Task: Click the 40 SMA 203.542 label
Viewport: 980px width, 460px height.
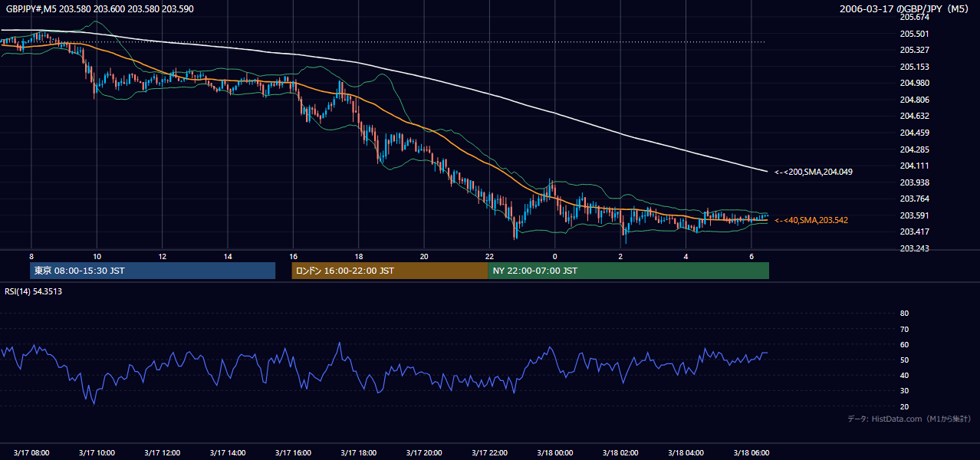Action: pyautogui.click(x=811, y=220)
